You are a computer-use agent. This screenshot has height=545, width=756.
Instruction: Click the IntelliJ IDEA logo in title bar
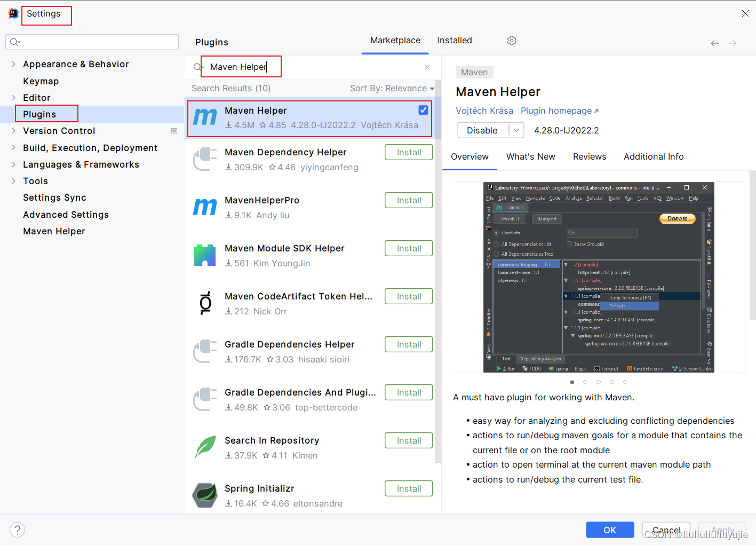(x=13, y=13)
